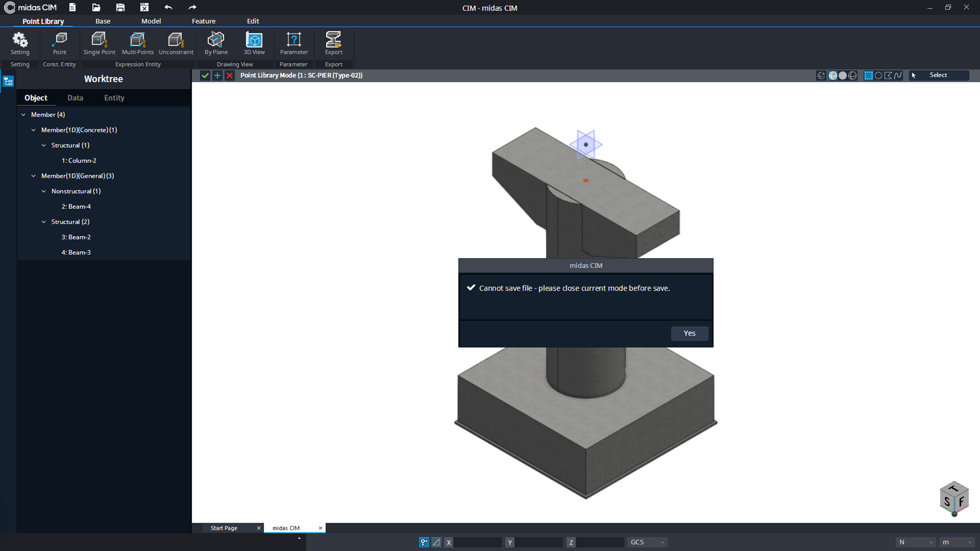Switch to the Edit ribbon tab
The image size is (980, 551).
pos(253,21)
